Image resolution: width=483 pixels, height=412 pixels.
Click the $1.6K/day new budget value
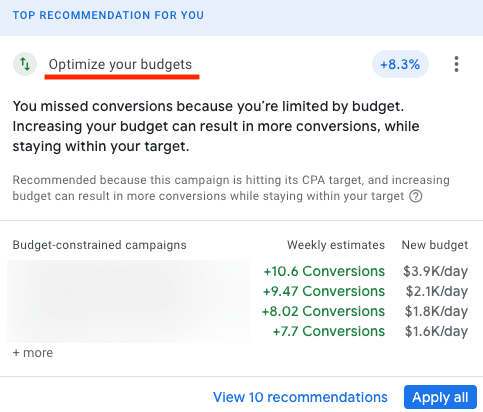click(x=436, y=332)
